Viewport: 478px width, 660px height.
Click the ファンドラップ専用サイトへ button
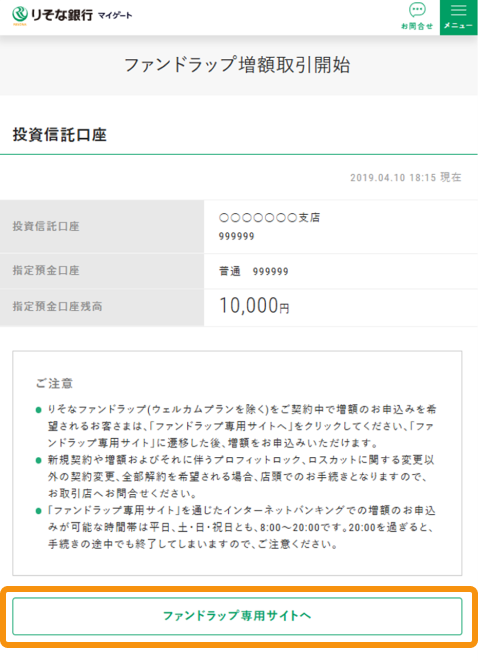click(237, 616)
